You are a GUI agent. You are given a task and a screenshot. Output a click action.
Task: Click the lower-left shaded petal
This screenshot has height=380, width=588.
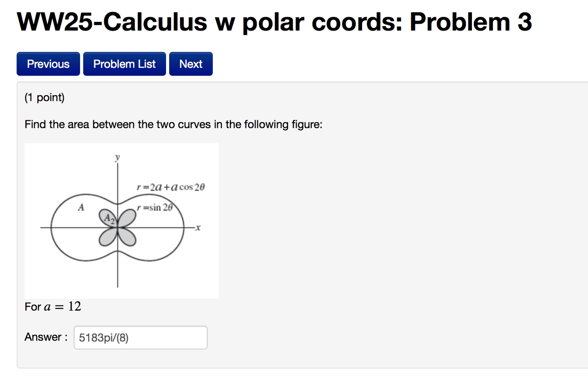pyautogui.click(x=108, y=237)
